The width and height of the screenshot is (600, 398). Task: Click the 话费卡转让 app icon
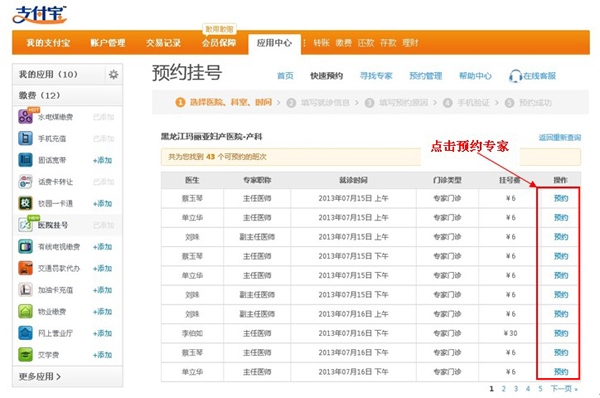point(25,181)
